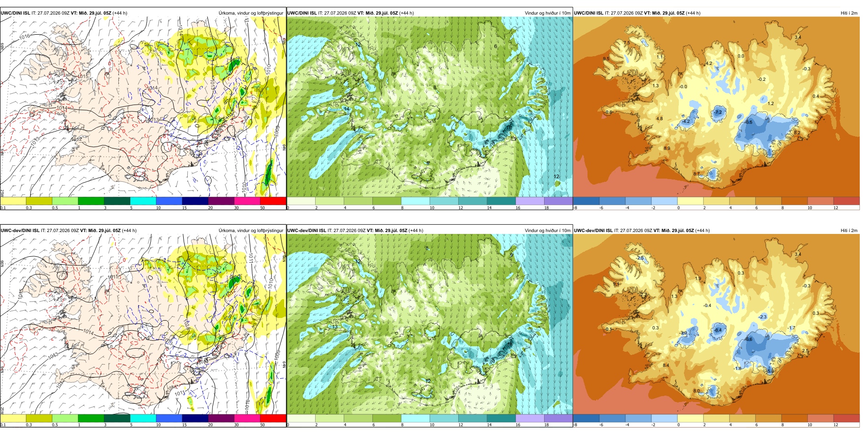Click 'UWC-dev/DINI ISL' header of bottom wind map
This screenshot has height=434, width=868.
point(307,231)
